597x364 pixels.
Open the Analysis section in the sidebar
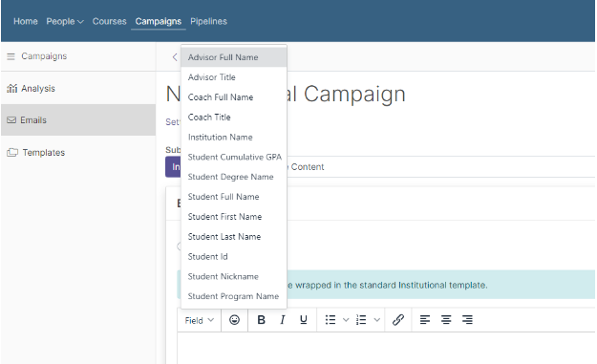(x=78, y=88)
